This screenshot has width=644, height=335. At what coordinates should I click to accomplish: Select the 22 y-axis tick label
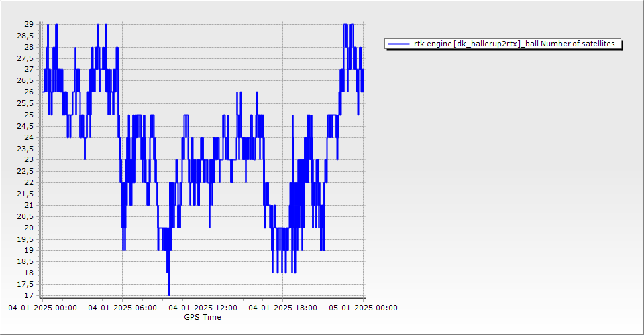point(29,182)
